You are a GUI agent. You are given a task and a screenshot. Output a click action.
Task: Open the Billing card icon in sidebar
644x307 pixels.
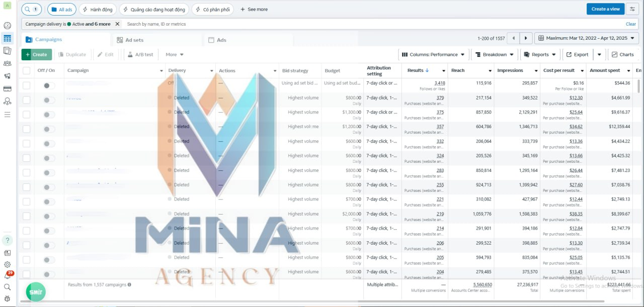(x=7, y=89)
